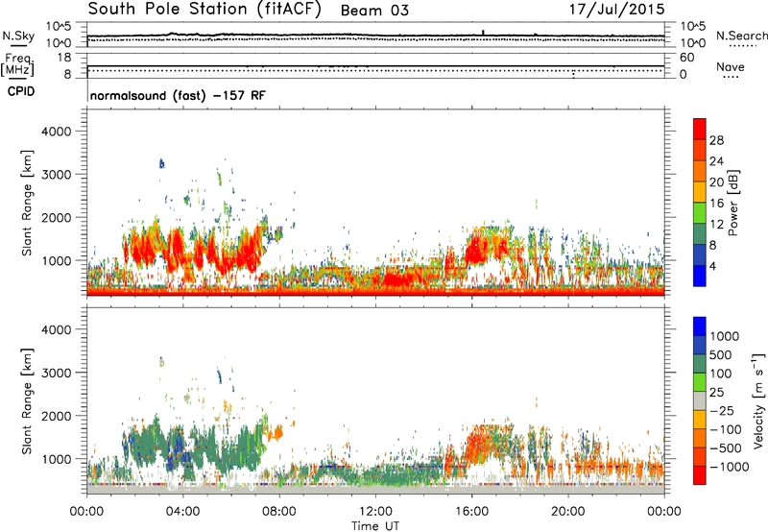Viewport: 768px width, 532px height.
Task: Pick the orange 20–24 dB Power colorbar segment
Action: pyautogui.click(x=700, y=171)
